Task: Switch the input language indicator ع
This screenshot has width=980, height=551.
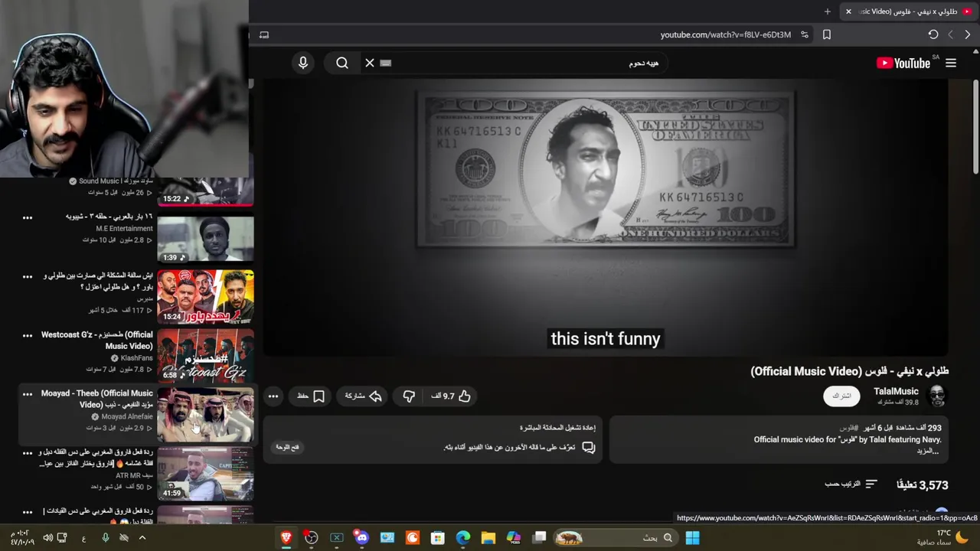Action: [83, 538]
